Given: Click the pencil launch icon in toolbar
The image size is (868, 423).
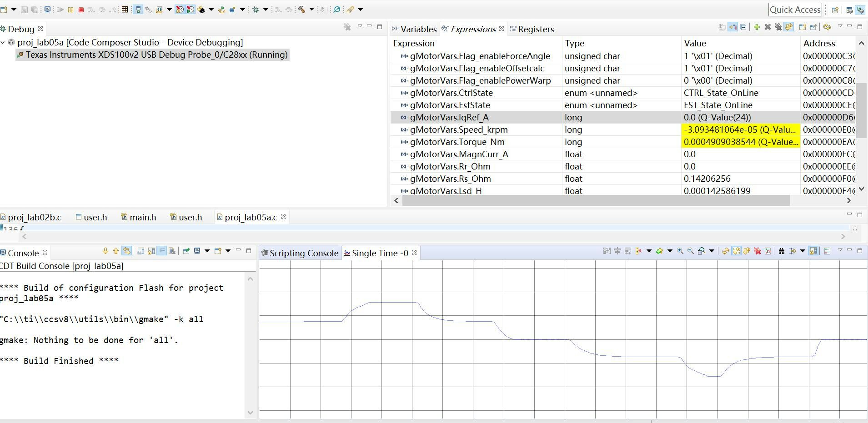Looking at the screenshot, I should [351, 10].
